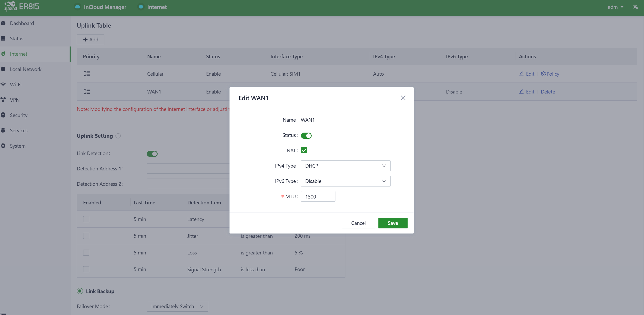Click the Uplink Setting info icon
This screenshot has width=644, height=315.
click(x=118, y=136)
